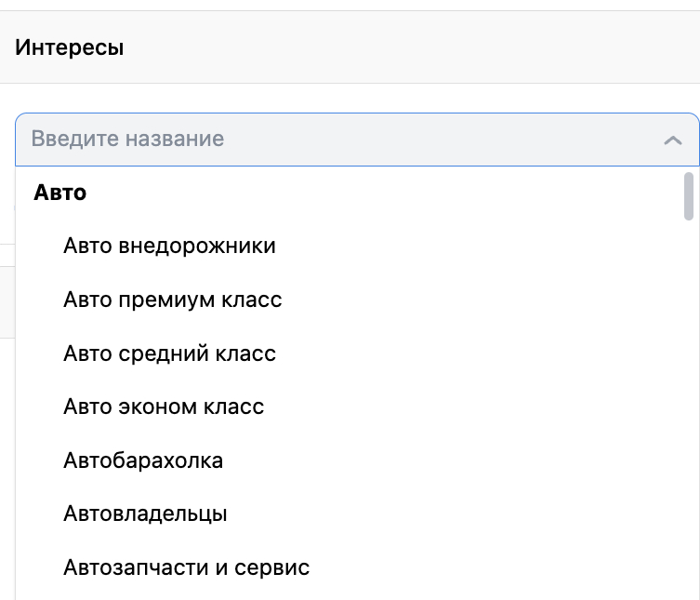Select 'Автовладельцы' from the dropdown
The height and width of the screenshot is (600, 700).
(145, 513)
